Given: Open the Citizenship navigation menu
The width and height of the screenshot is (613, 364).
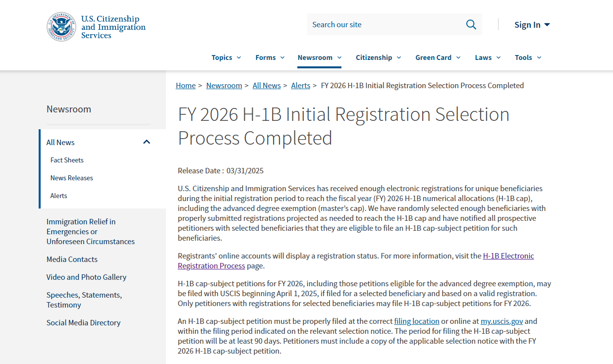Looking at the screenshot, I should (x=378, y=57).
